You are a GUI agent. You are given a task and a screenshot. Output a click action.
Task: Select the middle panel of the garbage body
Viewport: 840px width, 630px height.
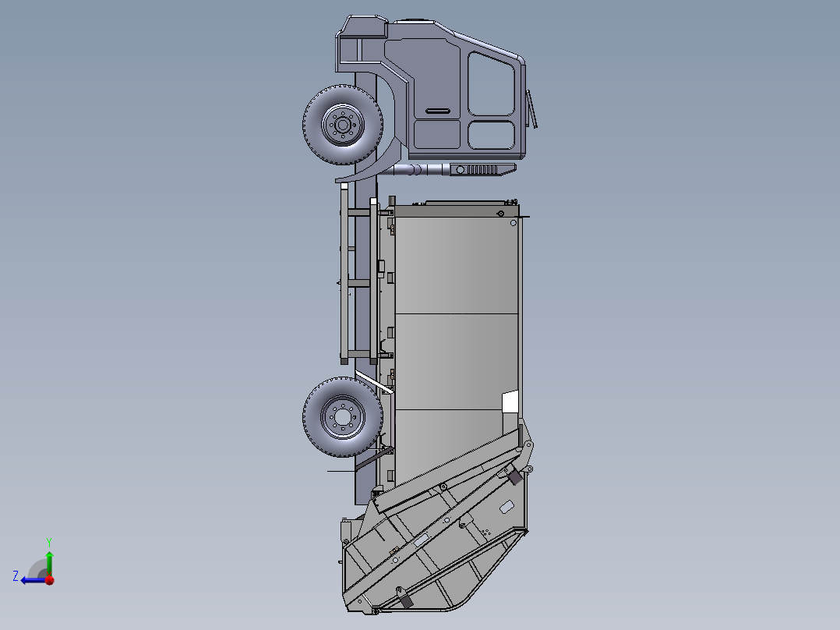pyautogui.click(x=456, y=362)
